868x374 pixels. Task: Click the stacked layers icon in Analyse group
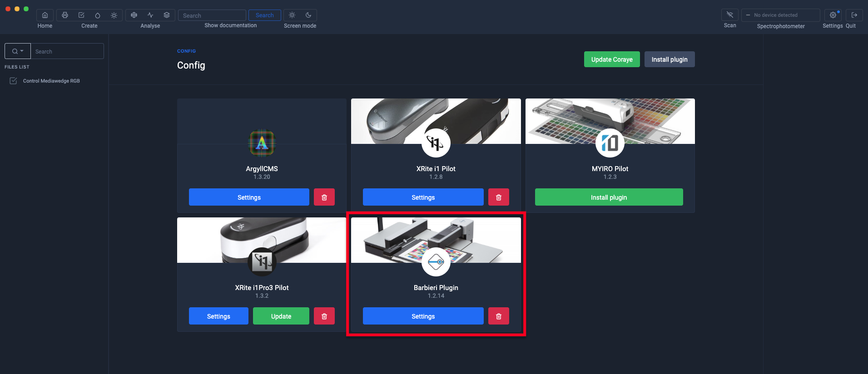(167, 15)
